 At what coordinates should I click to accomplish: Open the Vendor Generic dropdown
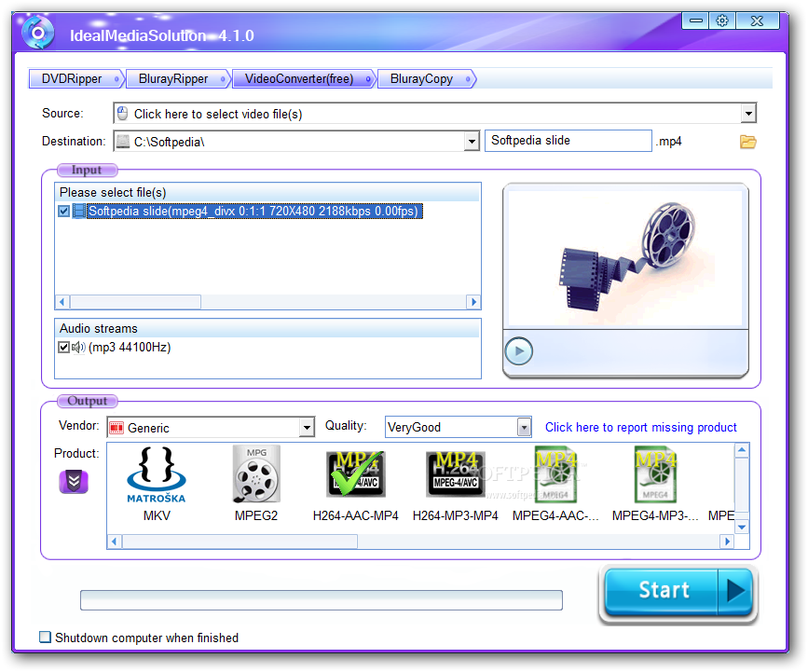[x=307, y=428]
